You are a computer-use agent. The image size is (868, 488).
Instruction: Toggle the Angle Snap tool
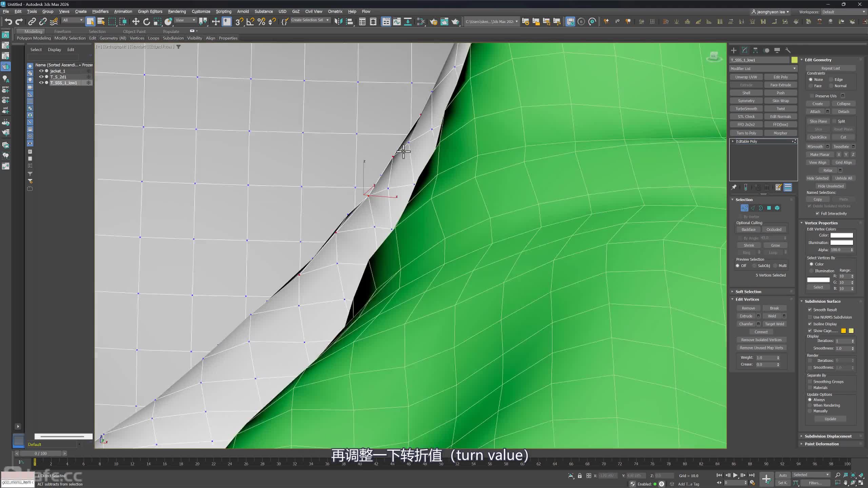250,22
